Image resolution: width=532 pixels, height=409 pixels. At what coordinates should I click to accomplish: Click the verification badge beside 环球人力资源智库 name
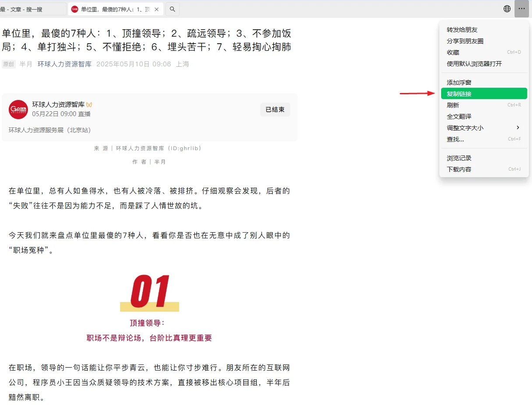pos(90,105)
